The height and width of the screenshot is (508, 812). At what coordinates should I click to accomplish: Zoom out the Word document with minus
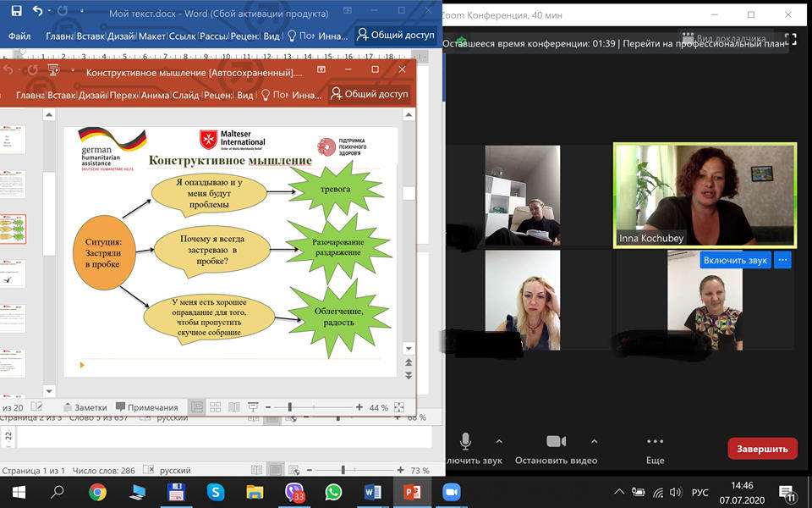[310, 470]
